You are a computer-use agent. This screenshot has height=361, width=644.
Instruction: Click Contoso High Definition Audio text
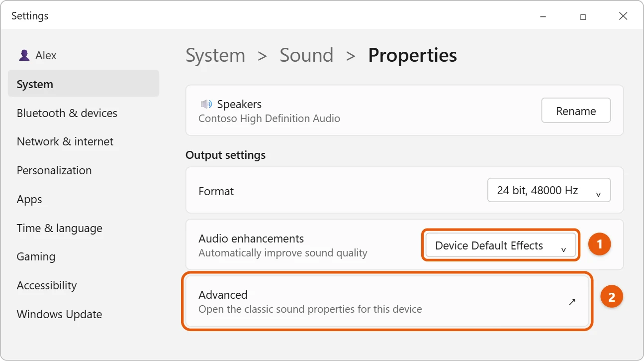[x=269, y=119]
